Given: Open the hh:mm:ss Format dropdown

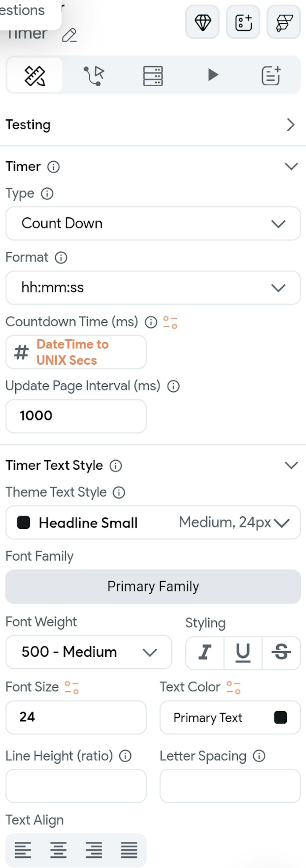Looking at the screenshot, I should pyautogui.click(x=153, y=287).
